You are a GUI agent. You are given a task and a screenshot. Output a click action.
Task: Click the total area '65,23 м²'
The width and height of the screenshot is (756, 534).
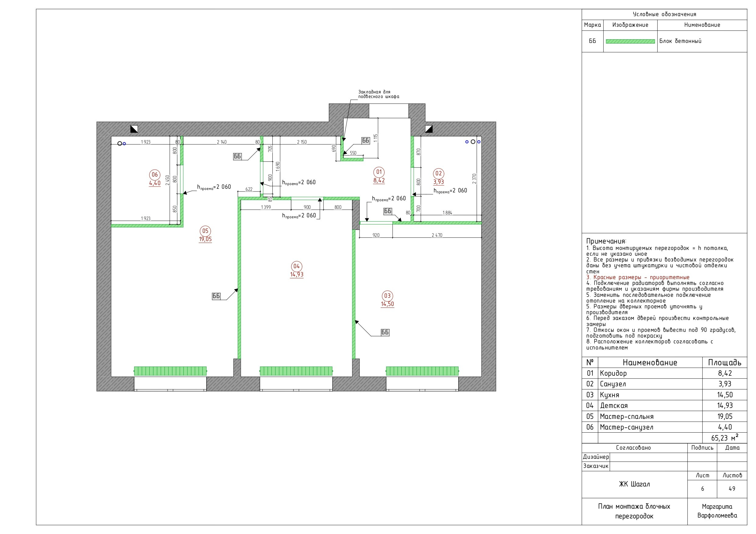[725, 437]
